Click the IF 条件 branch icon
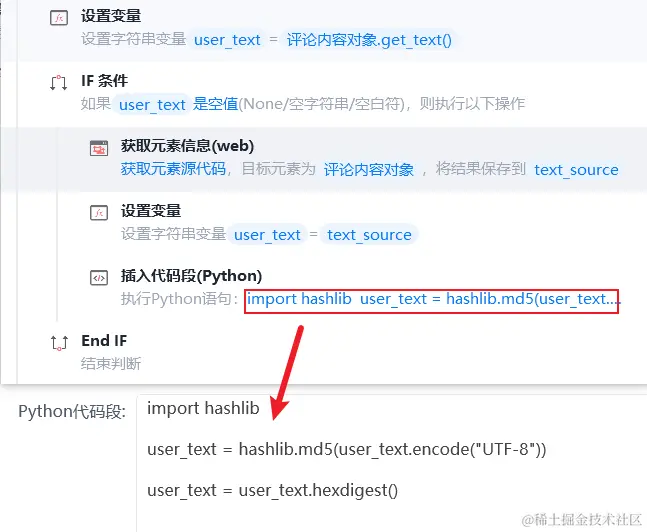Image resolution: width=647 pixels, height=532 pixels. click(59, 83)
